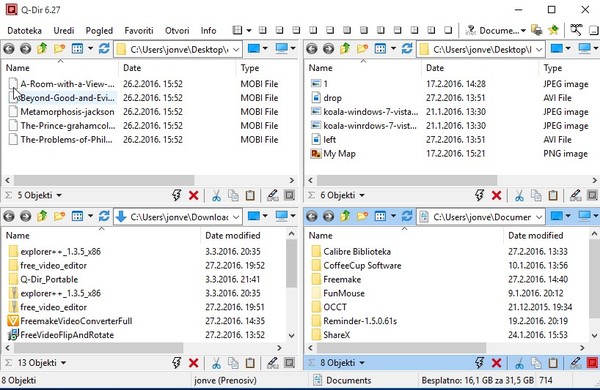Expand address bar dropdown of top-right pane

coord(539,49)
